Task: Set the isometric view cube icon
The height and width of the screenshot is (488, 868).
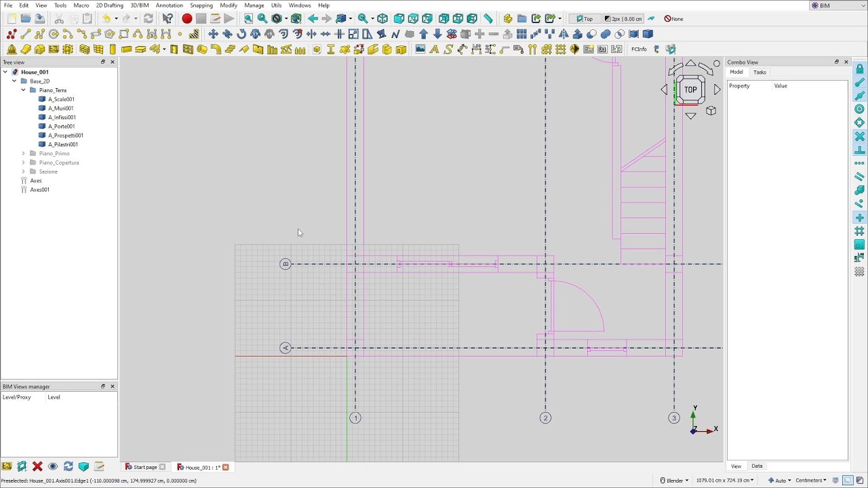Action: click(382, 18)
